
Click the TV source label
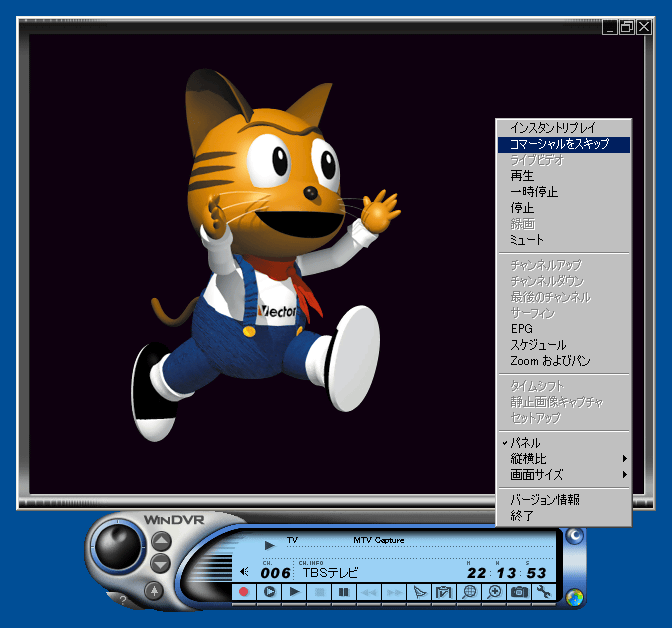(x=292, y=540)
